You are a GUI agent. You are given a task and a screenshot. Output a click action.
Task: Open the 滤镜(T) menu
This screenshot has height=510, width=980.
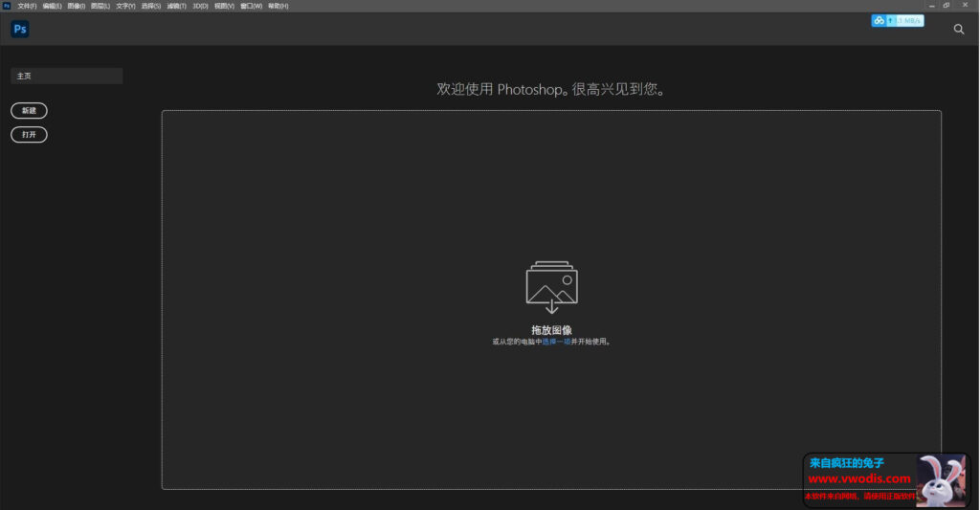(176, 7)
